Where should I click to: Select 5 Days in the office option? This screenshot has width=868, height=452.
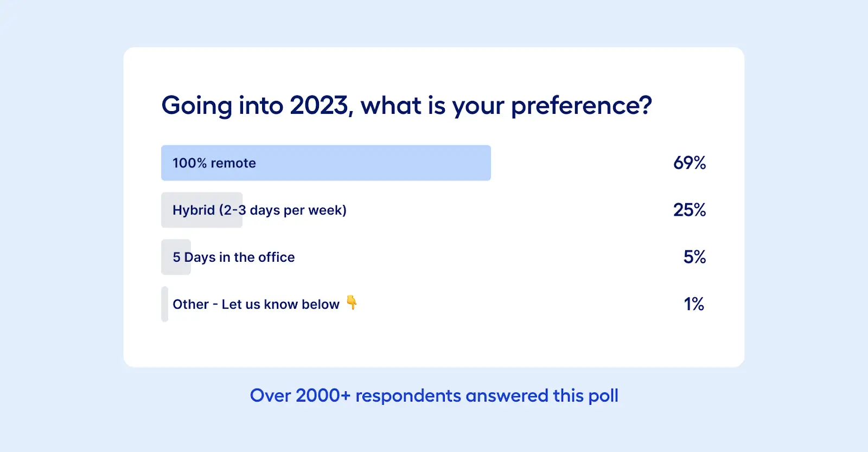(433, 257)
